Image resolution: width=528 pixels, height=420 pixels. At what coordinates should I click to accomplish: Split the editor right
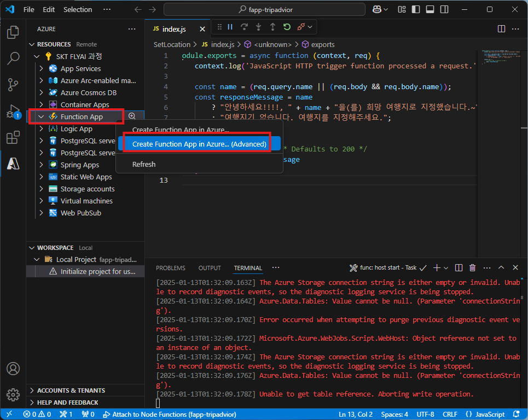pyautogui.click(x=501, y=29)
